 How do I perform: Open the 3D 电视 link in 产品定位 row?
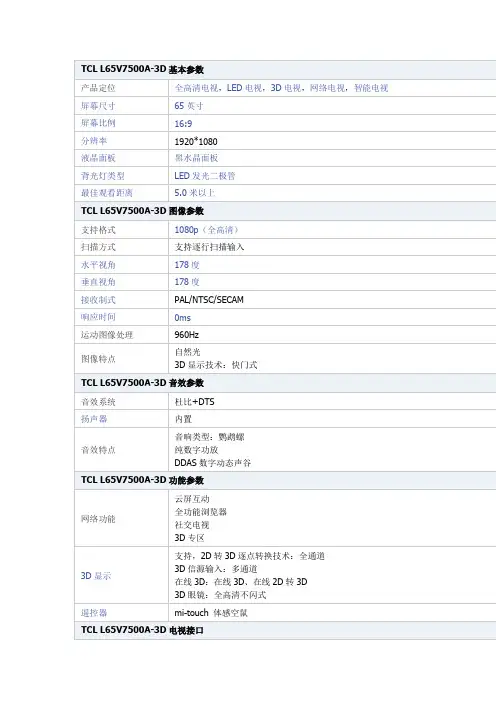tap(286, 88)
